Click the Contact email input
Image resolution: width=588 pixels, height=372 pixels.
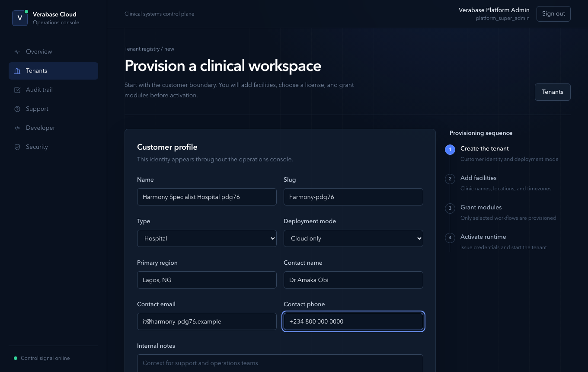click(x=207, y=321)
